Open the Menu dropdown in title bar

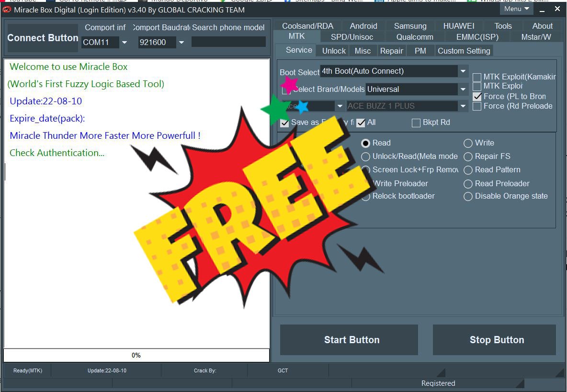517,9
